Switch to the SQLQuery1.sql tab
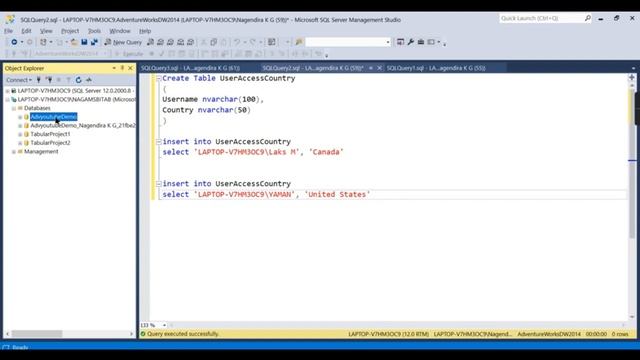The image size is (640, 360). point(436,68)
